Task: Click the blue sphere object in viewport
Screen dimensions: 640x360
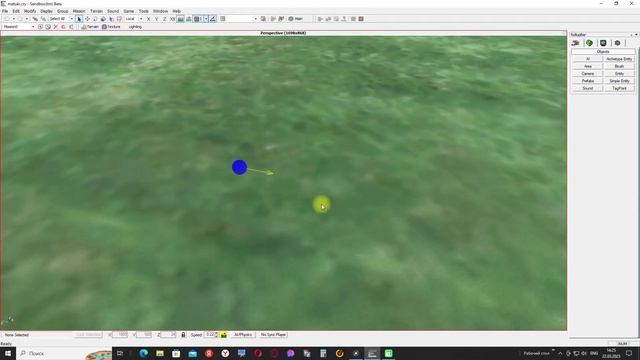Action: tap(239, 167)
